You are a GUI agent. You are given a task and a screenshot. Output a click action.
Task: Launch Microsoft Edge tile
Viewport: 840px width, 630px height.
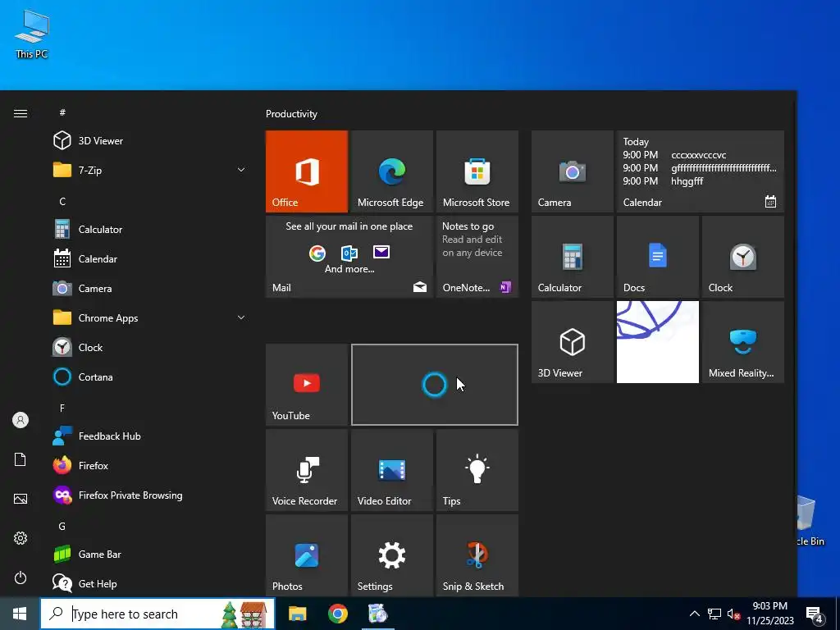[391, 171]
